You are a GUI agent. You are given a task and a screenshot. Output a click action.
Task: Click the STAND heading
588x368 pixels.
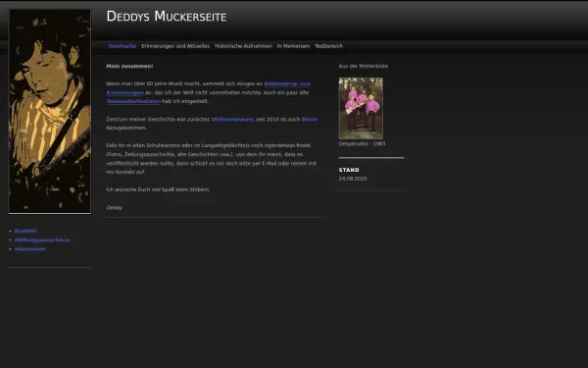pyautogui.click(x=349, y=170)
